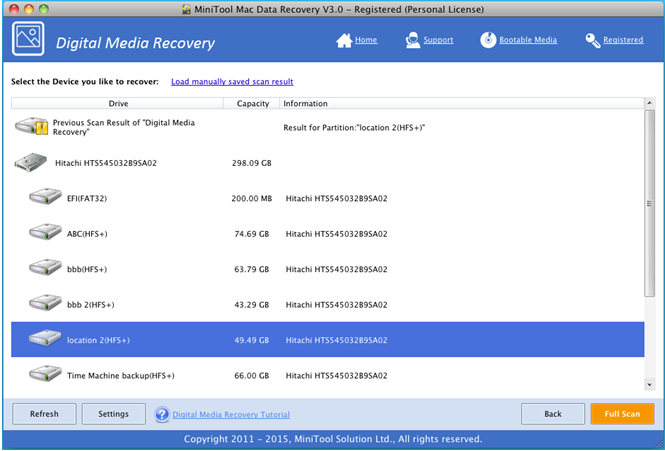Click the red close window button

[x=14, y=8]
